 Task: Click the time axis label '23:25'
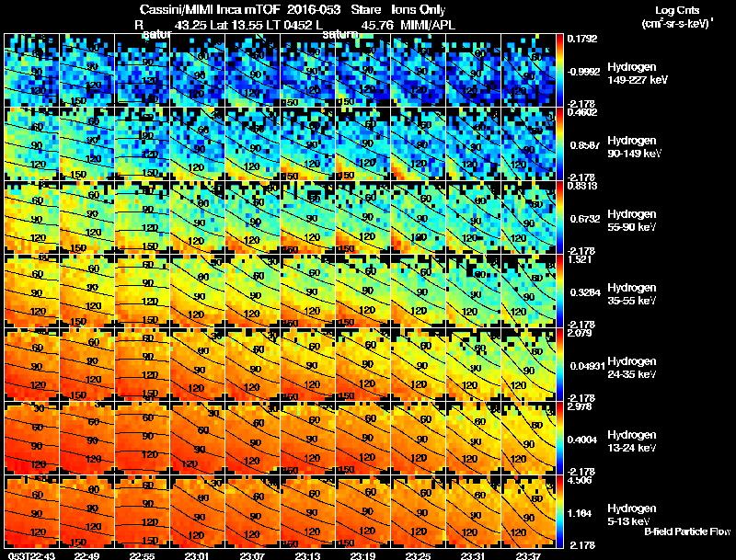coord(418,555)
